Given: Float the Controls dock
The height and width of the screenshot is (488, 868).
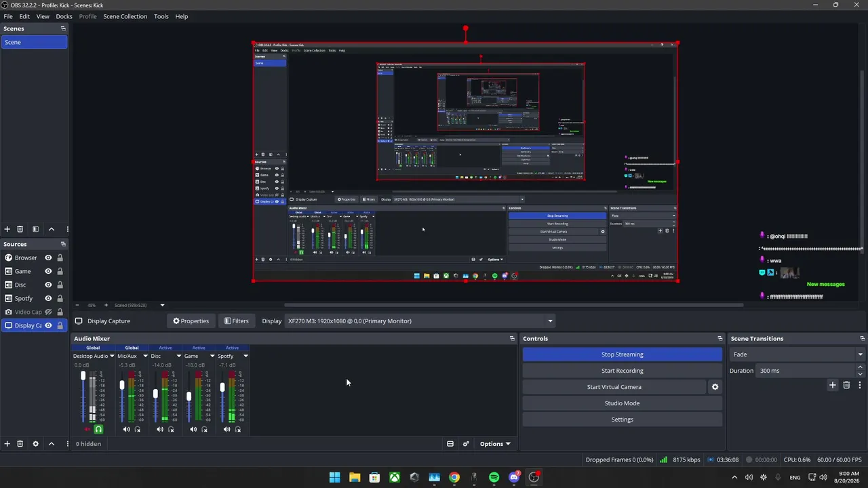Looking at the screenshot, I should (x=719, y=338).
